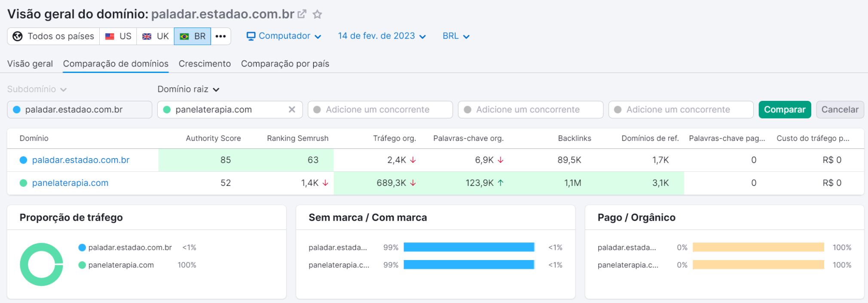This screenshot has width=868, height=303.
Task: Click red down arrow beside 2,4K traffic
Action: click(413, 160)
